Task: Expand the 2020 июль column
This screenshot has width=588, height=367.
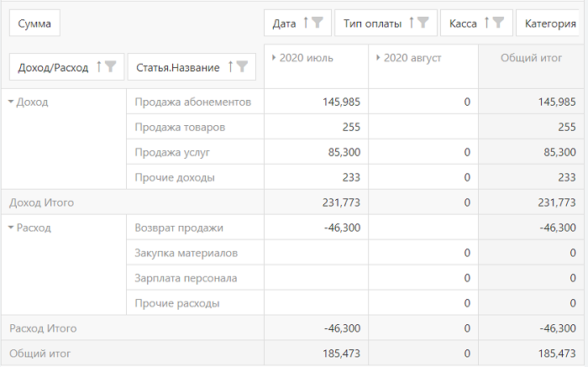Action: [274, 58]
